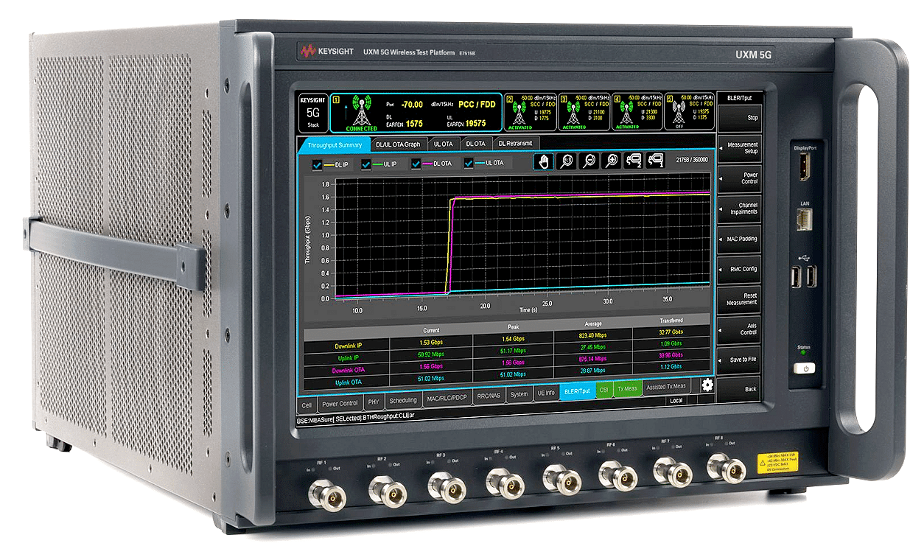Screen dimensions: 924x560
Task: Open the Scheduling bottom tab
Action: tap(403, 401)
